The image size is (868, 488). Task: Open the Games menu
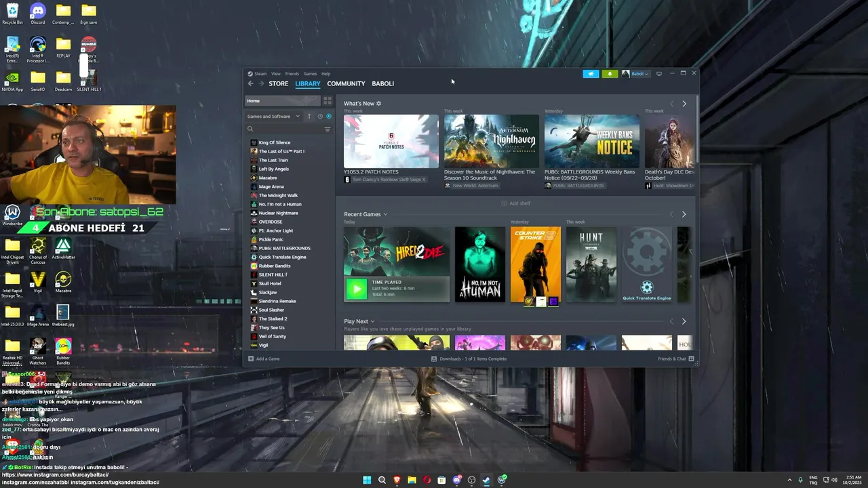310,74
